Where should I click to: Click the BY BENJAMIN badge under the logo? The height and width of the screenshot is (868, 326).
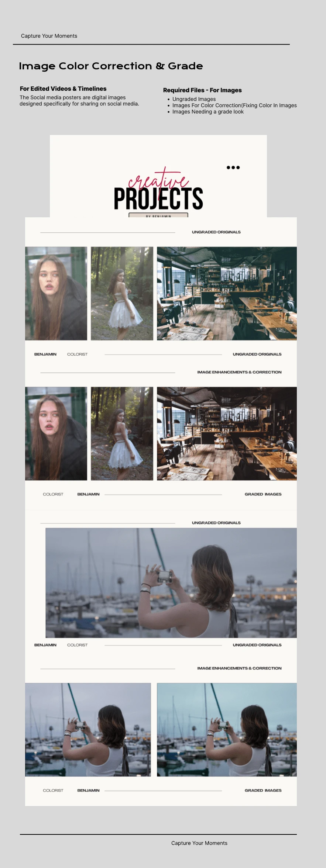(158, 215)
